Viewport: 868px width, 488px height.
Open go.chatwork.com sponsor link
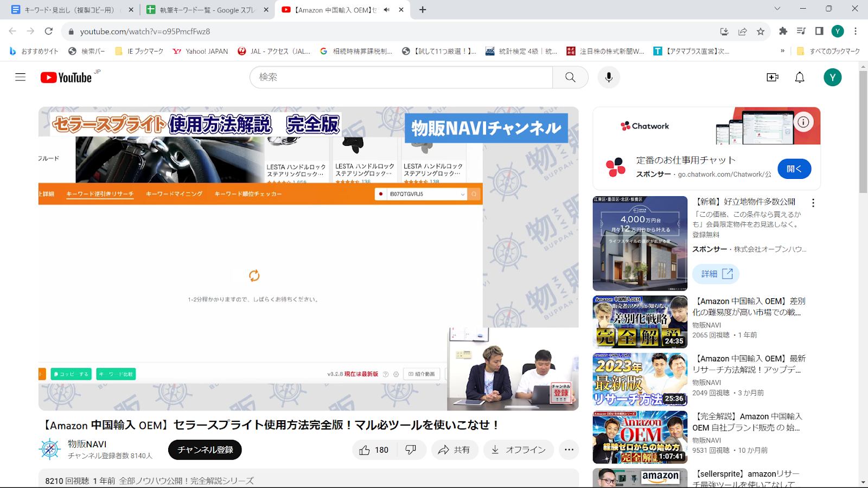click(x=724, y=174)
